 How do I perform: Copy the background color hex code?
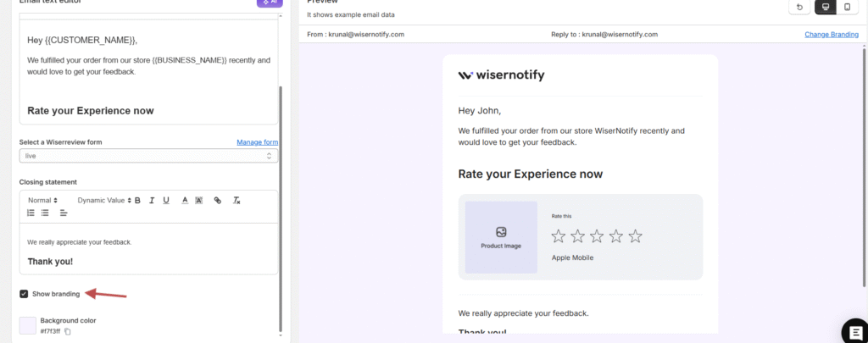(x=68, y=331)
